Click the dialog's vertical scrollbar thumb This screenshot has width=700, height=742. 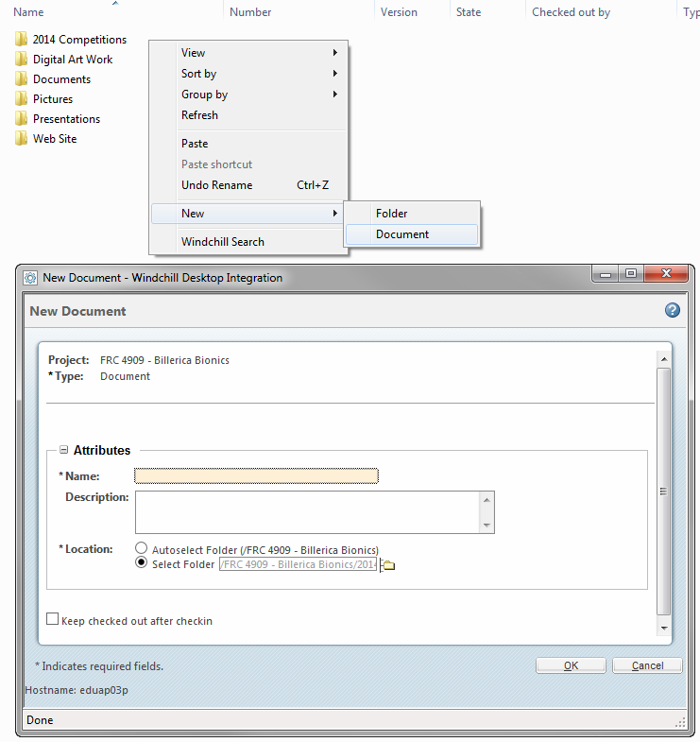pyautogui.click(x=663, y=492)
